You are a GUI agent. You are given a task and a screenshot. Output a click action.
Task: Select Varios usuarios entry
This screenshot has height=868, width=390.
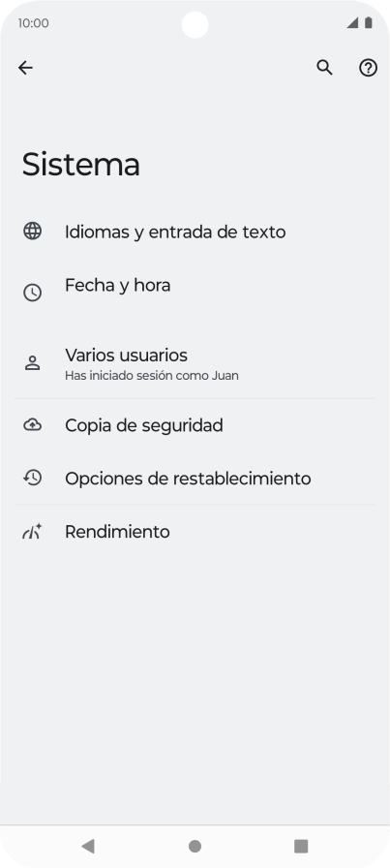pyautogui.click(x=195, y=363)
